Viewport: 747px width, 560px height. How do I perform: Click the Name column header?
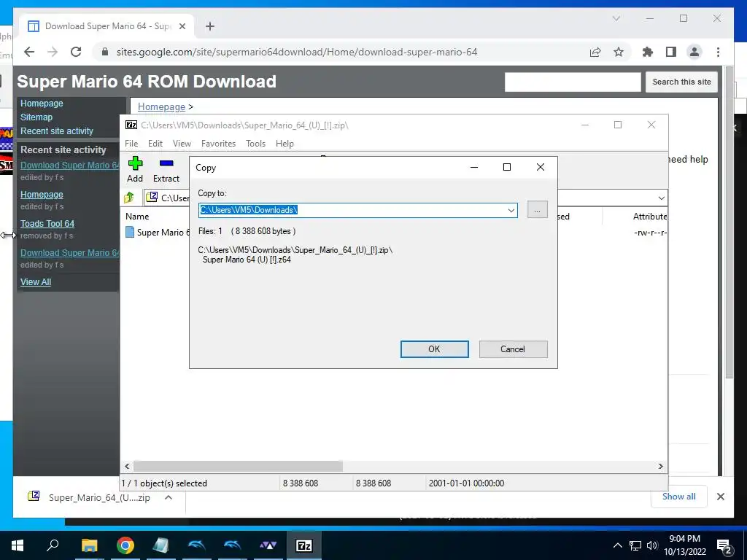tap(137, 216)
